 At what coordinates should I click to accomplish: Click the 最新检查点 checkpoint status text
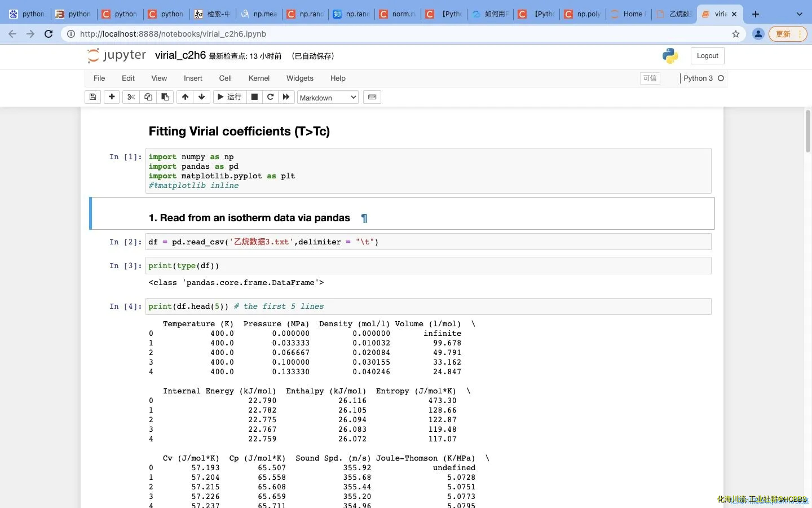[x=245, y=56]
